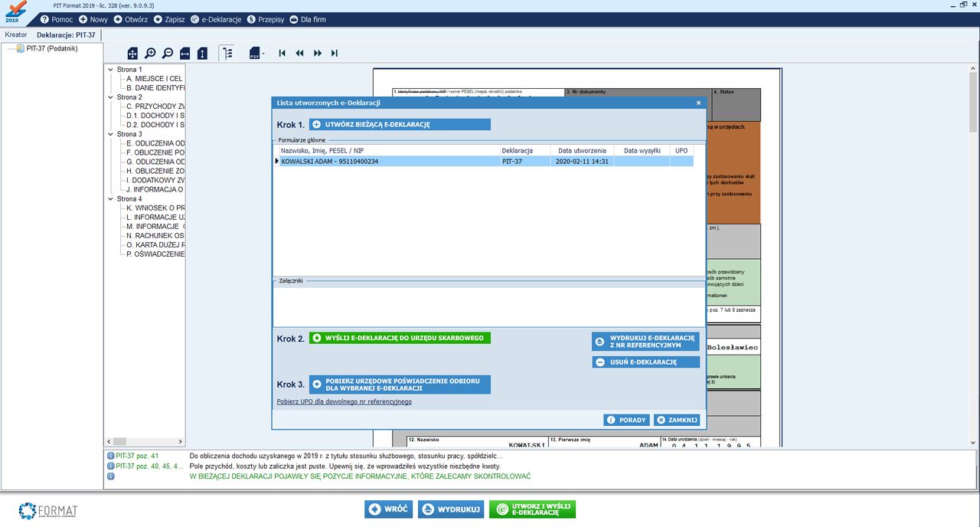Select tree item D.2. DOCHODY

coord(155,125)
